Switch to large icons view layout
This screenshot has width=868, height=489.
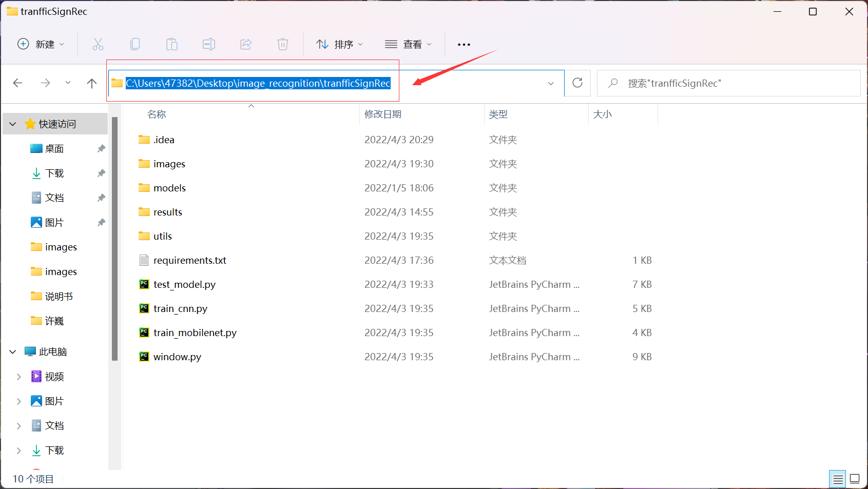855,479
